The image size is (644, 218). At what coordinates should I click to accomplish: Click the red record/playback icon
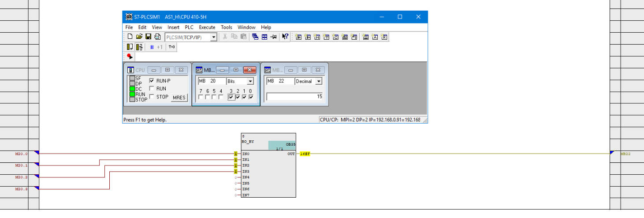[129, 56]
